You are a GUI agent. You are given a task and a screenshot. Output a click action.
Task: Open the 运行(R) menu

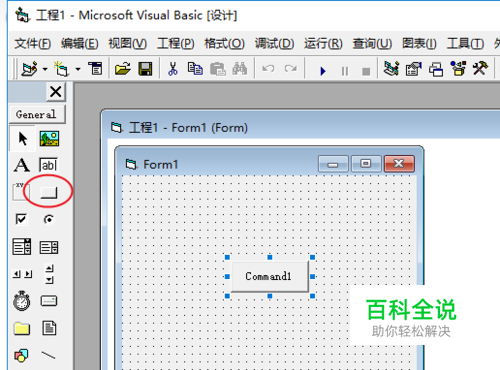pos(323,44)
